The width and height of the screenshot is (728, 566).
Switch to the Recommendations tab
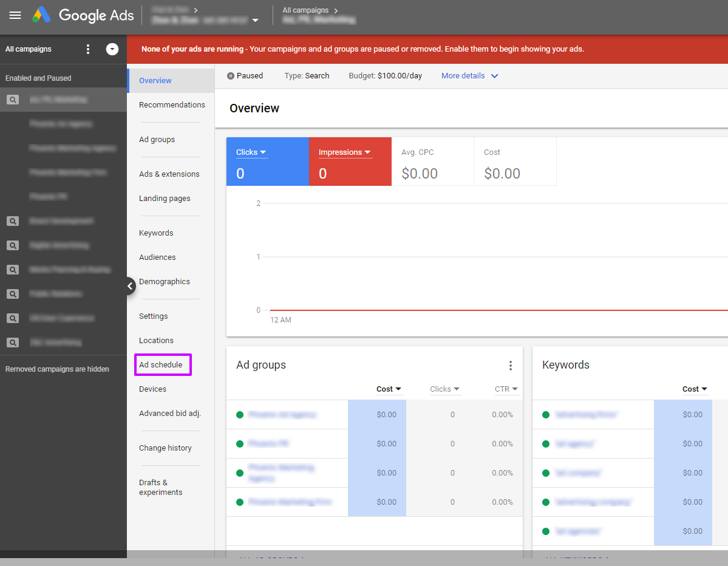[172, 104]
